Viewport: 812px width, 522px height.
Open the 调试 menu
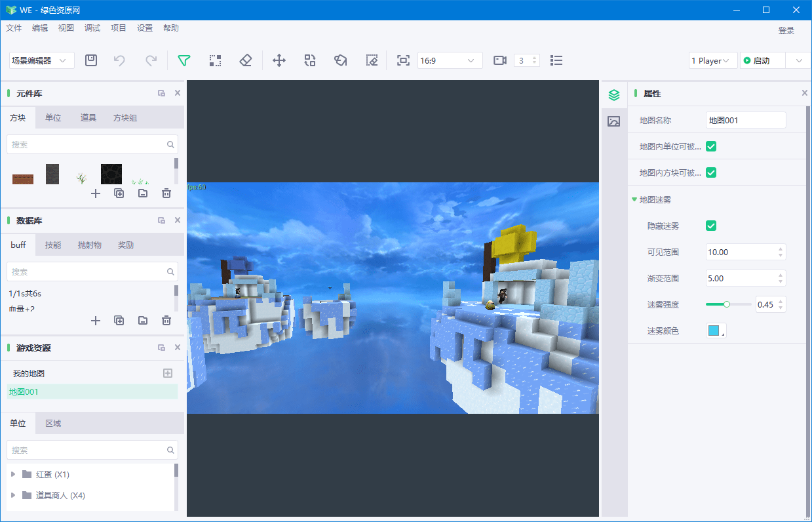(92, 28)
